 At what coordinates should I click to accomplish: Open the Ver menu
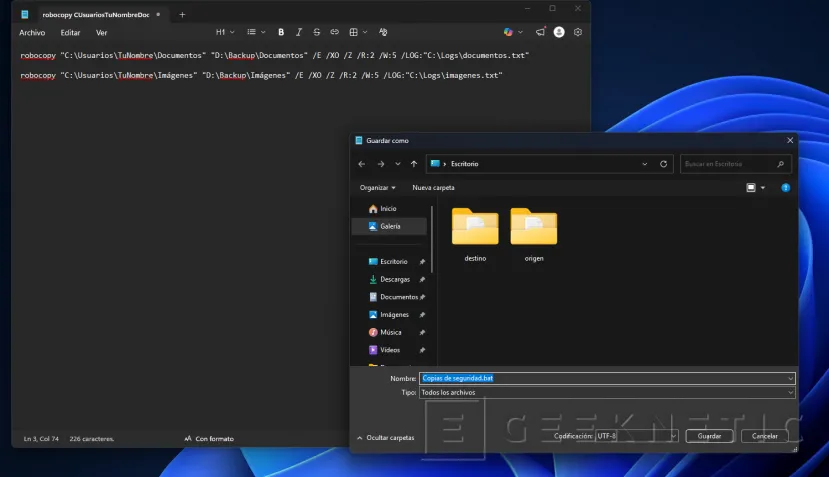[102, 33]
